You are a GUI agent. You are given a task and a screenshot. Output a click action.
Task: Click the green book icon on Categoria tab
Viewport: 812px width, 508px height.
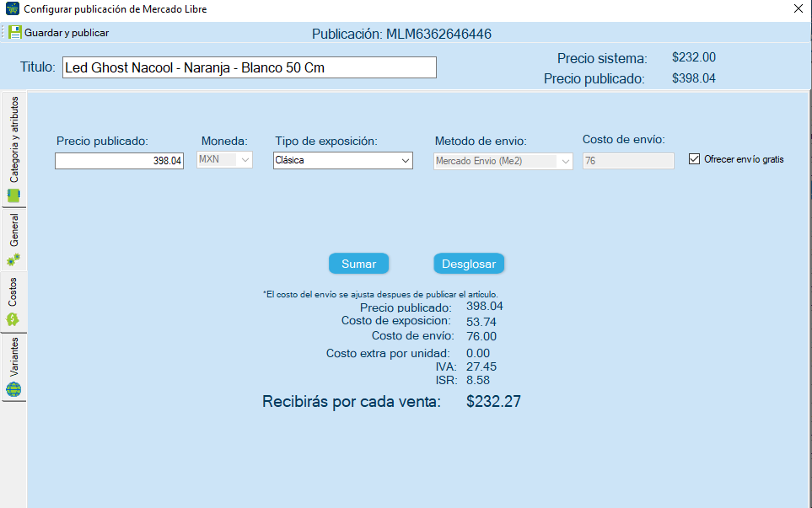click(x=13, y=195)
